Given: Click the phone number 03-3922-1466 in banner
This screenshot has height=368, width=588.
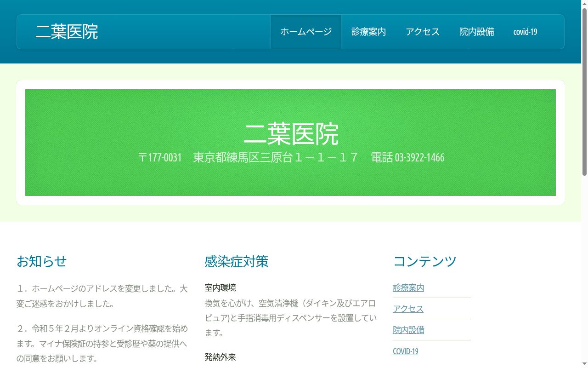Looking at the screenshot, I should [x=419, y=158].
